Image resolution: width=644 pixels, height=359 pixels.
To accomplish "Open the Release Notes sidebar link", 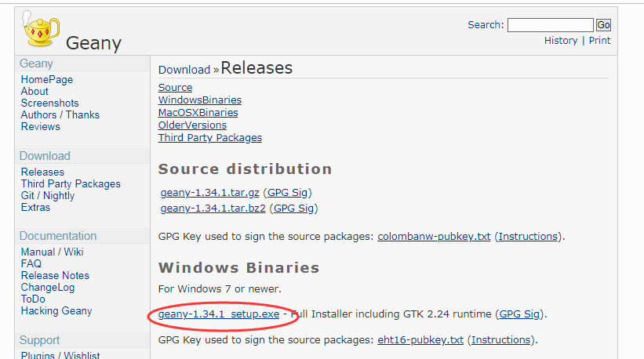I will point(55,275).
